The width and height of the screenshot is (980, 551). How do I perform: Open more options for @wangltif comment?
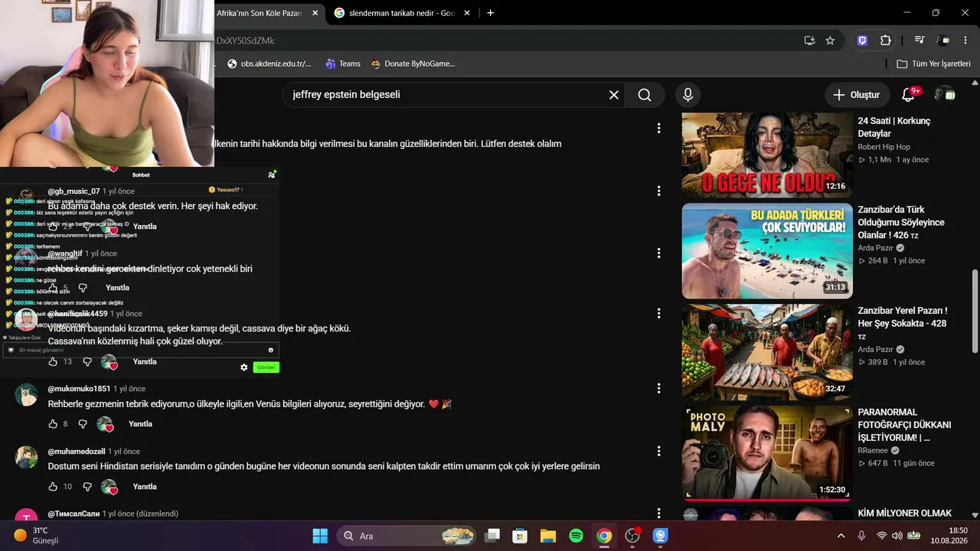coord(658,253)
